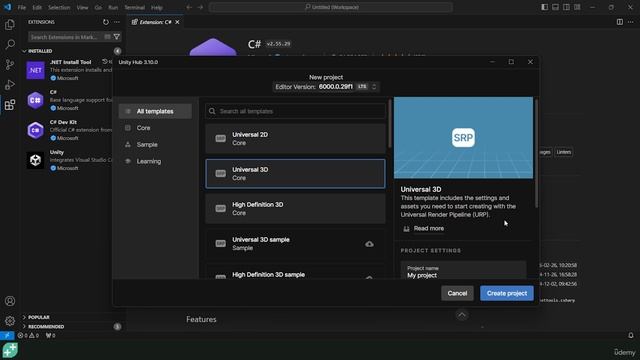640x360 pixels.
Task: Click the Extensions view icon in VS Code
Action: (10, 105)
